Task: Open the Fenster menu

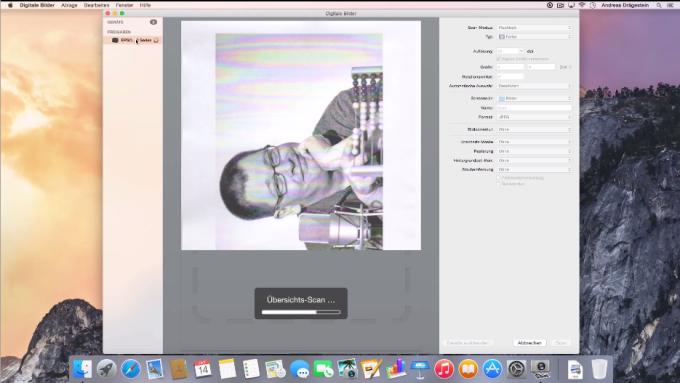Action: pyautogui.click(x=124, y=5)
